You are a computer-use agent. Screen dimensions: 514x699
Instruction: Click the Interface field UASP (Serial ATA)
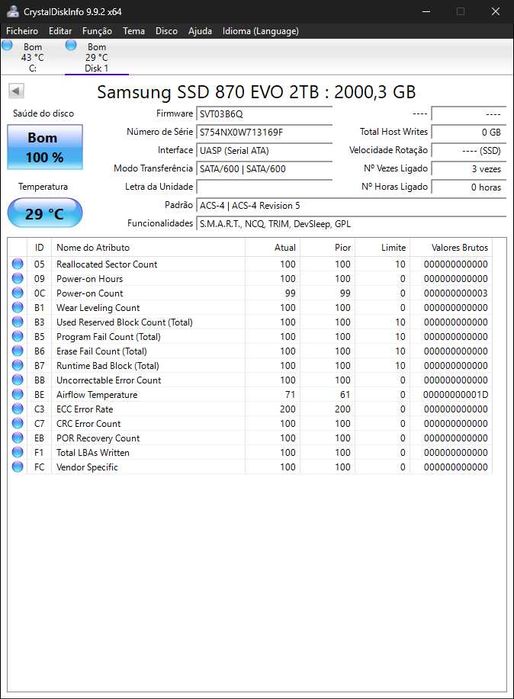pos(264,150)
